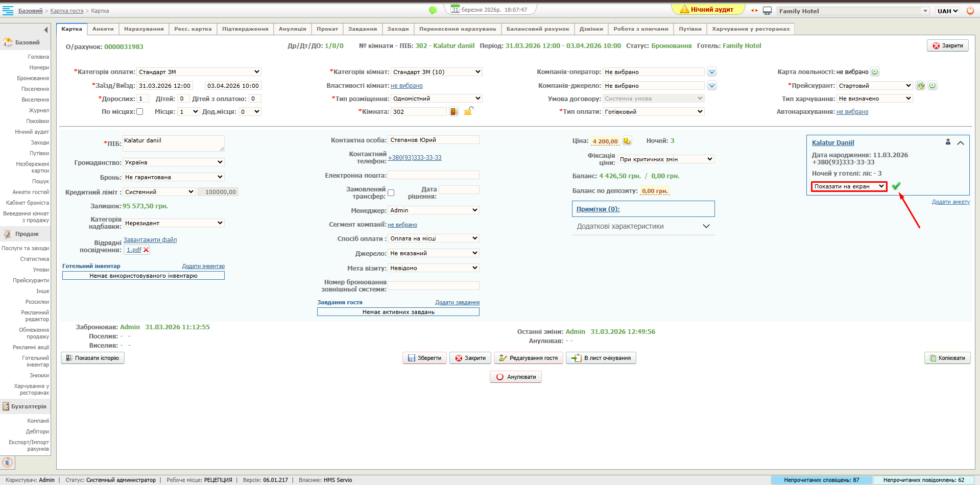Click the Електронна пошта input field
Screen dimensions: 980x485
click(433, 175)
